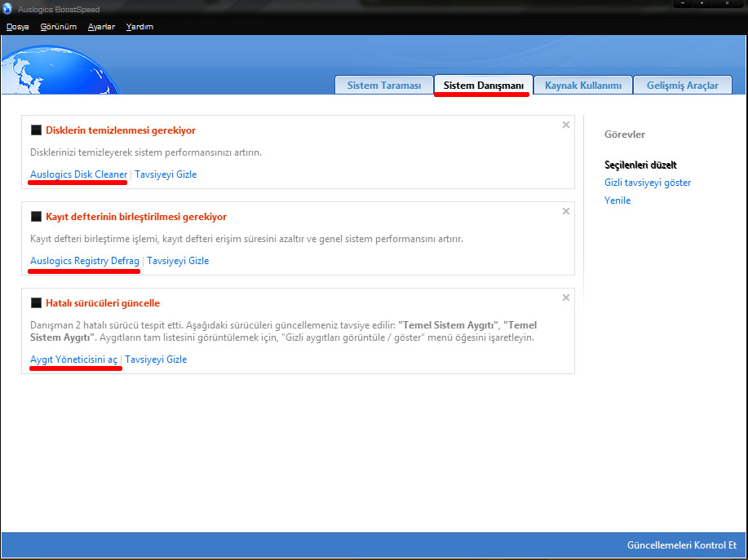This screenshot has width=748, height=560.
Task: Click Tavsiyeyi Gizle next to Aygıt Yöneticisini aç
Action: (x=156, y=359)
